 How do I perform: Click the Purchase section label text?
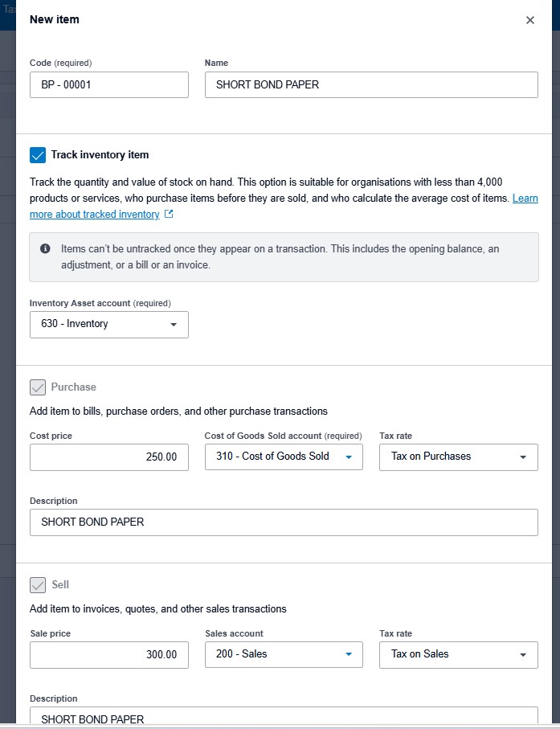73,387
